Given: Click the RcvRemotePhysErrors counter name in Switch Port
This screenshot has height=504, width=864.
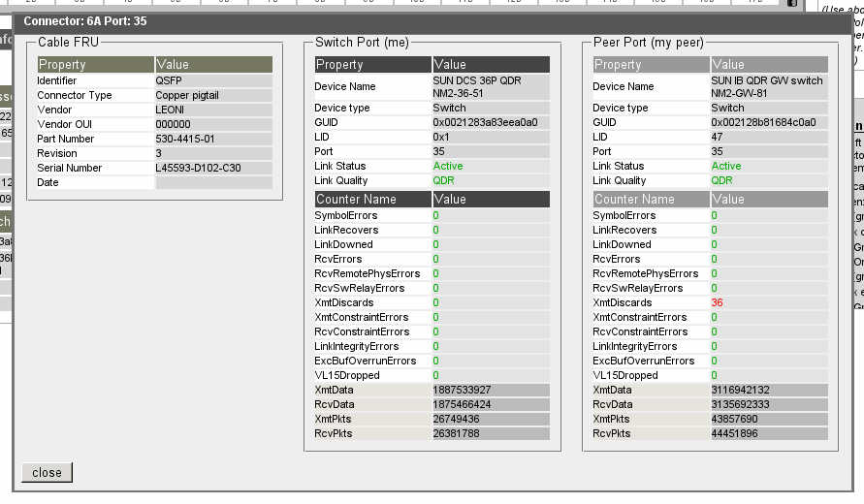Looking at the screenshot, I should (x=368, y=273).
